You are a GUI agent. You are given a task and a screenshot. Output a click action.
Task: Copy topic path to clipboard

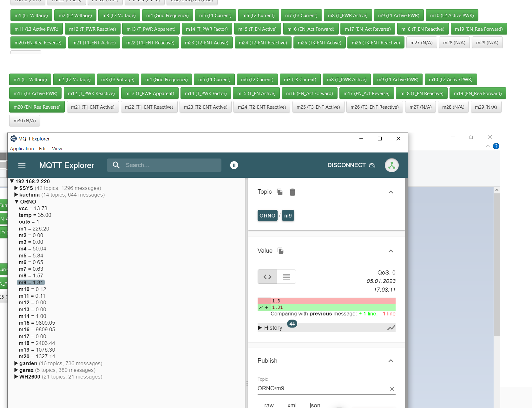tap(279, 192)
